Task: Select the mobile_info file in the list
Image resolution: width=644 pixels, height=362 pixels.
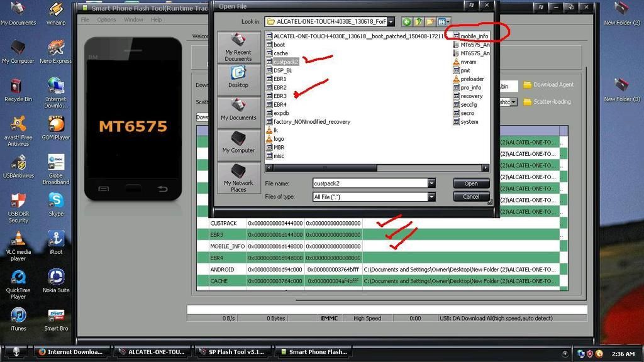Action: pyautogui.click(x=474, y=36)
